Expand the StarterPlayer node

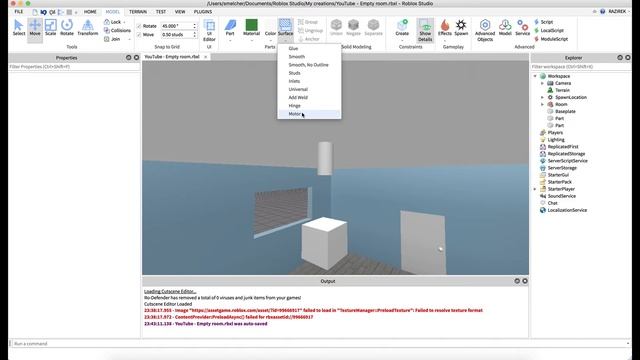[535, 189]
